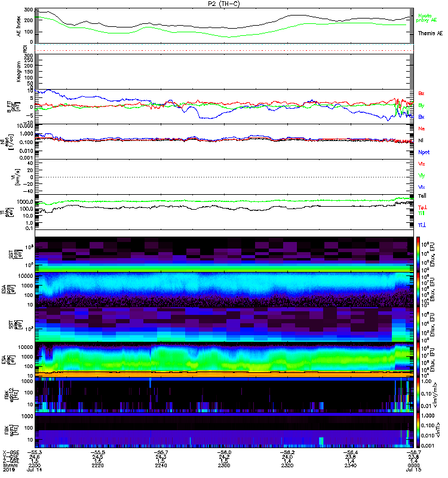448x478 pixels.
Task: Select the blue perpendicular Ti legend label
Action: point(422,225)
